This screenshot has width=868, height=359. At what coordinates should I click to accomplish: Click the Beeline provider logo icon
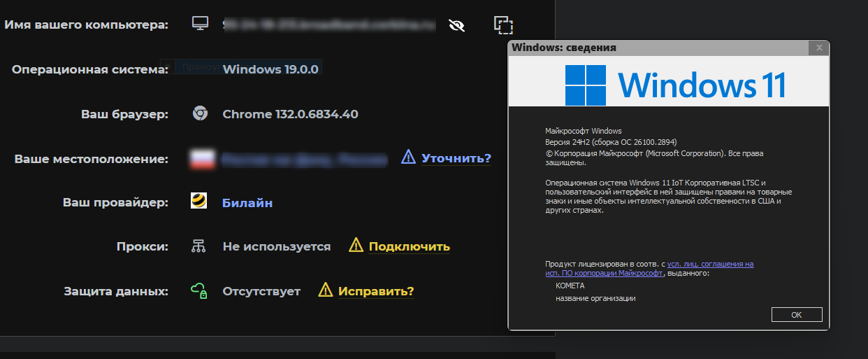pyautogui.click(x=198, y=202)
